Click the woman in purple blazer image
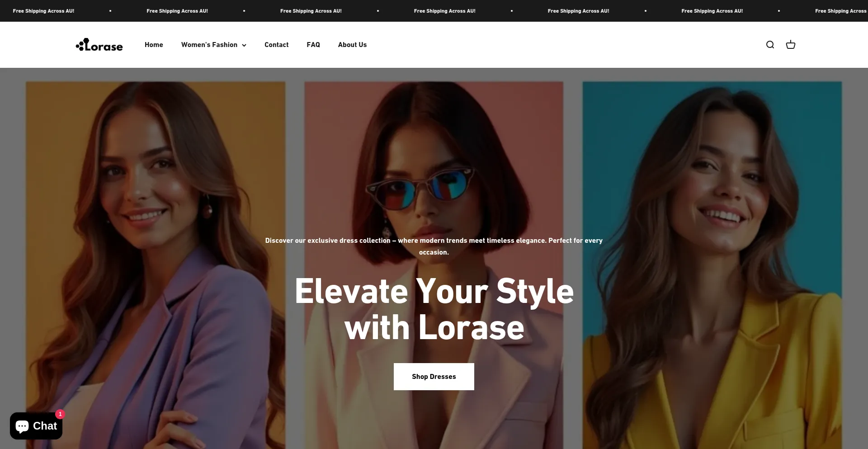 coord(156,265)
